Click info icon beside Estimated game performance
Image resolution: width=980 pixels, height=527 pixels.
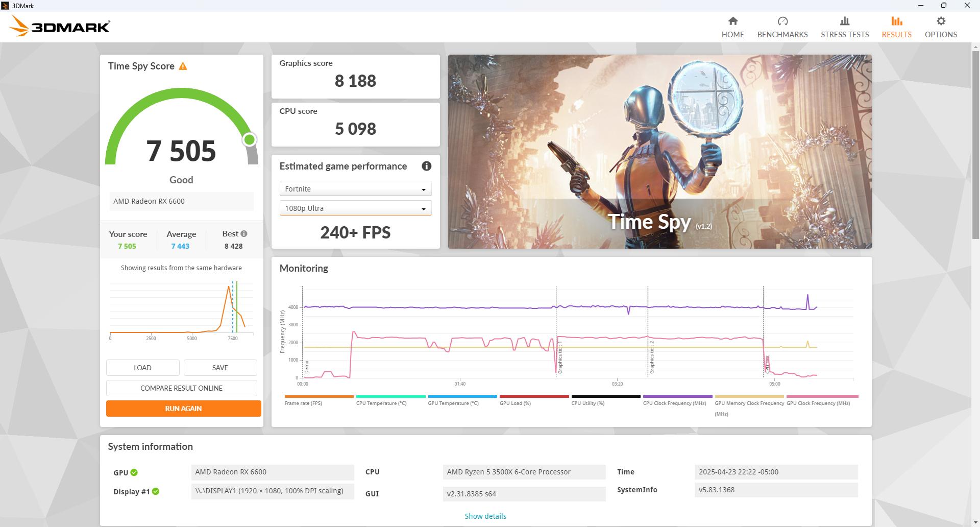coord(426,166)
